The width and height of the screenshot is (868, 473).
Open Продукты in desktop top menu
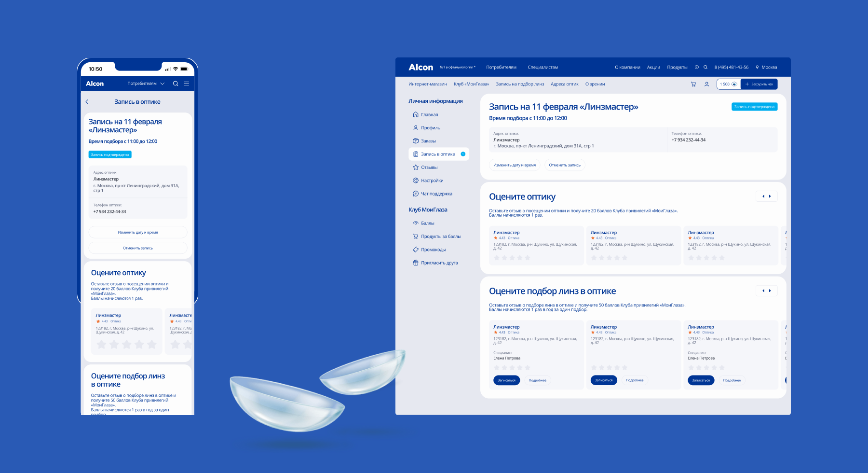(x=677, y=67)
